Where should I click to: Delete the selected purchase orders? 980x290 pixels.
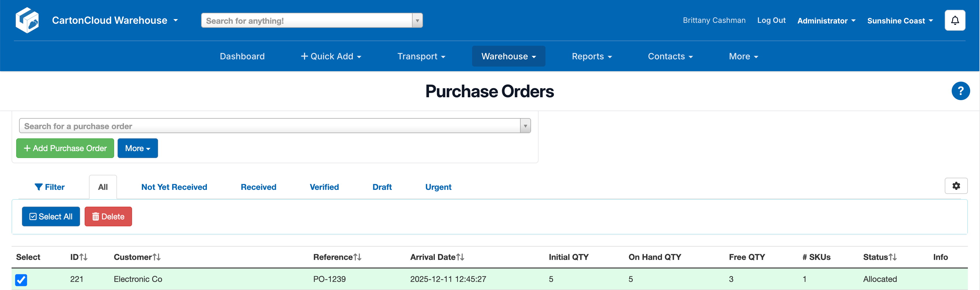pos(108,216)
